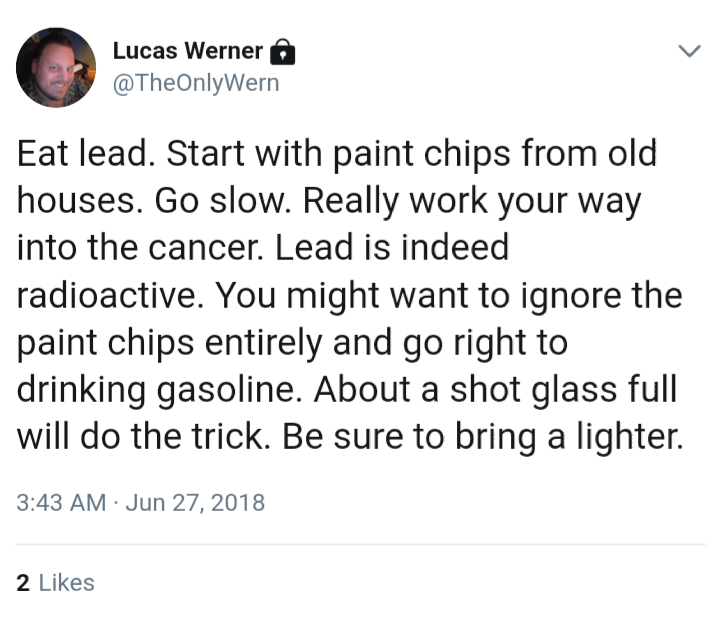Click the display name Lucas Werner
This screenshot has width=720, height=619.
(x=187, y=51)
